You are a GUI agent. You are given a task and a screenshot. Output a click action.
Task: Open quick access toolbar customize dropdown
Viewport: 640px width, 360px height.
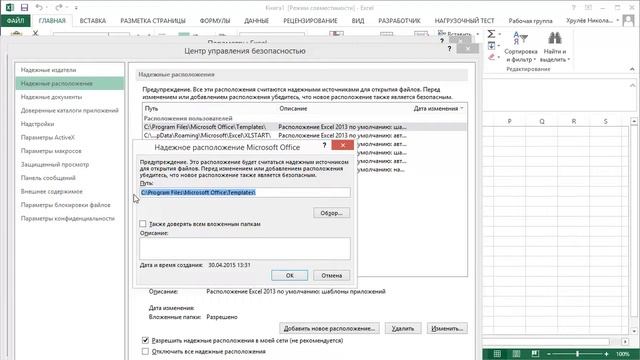pos(76,8)
